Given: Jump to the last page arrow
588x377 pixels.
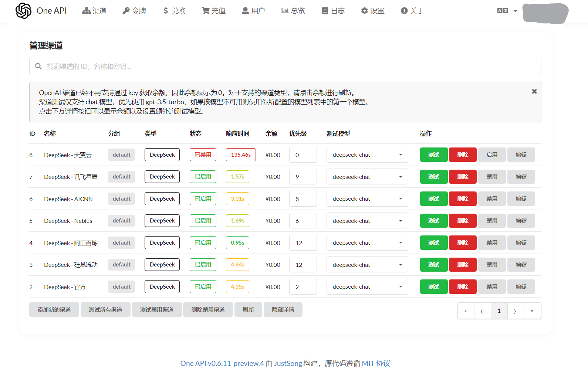Looking at the screenshot, I should click(532, 311).
